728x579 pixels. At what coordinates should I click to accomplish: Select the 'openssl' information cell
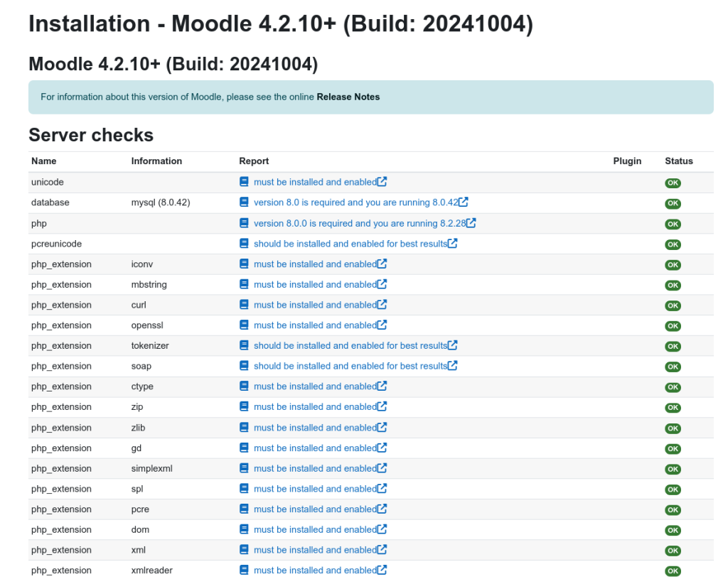coord(147,325)
